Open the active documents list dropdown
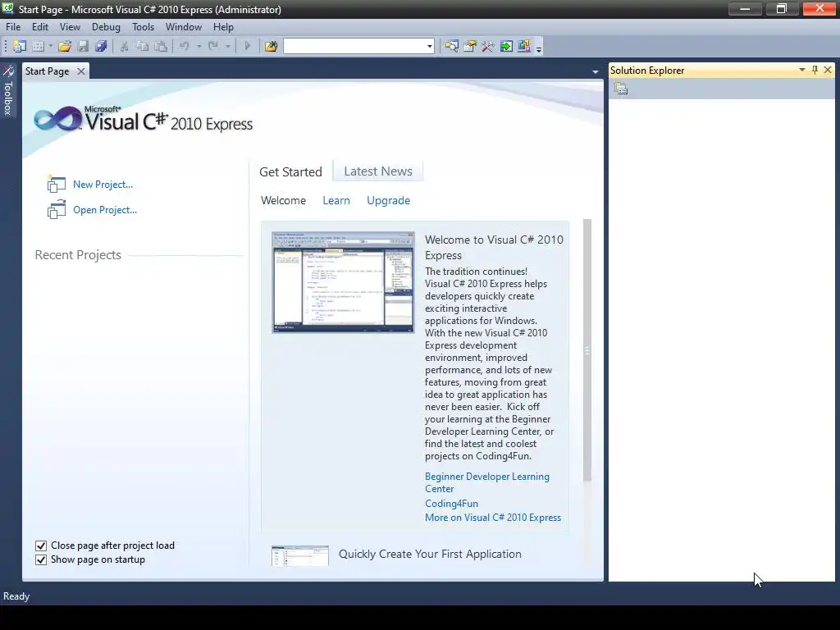 (596, 72)
